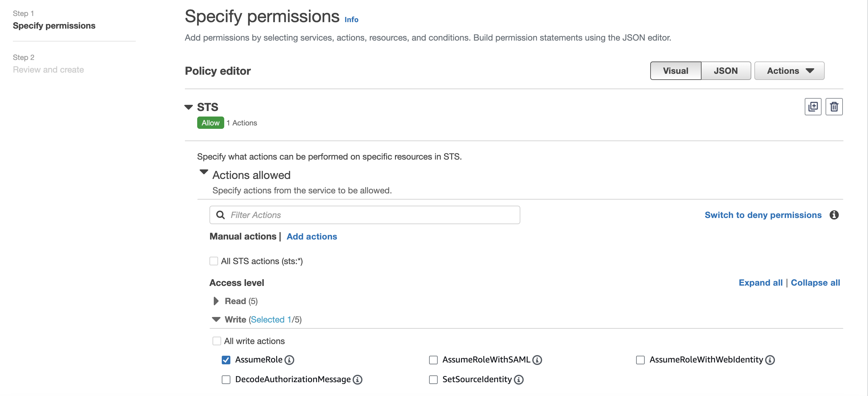Show info for AssumeRoleWithWebIdentity

[x=770, y=360]
